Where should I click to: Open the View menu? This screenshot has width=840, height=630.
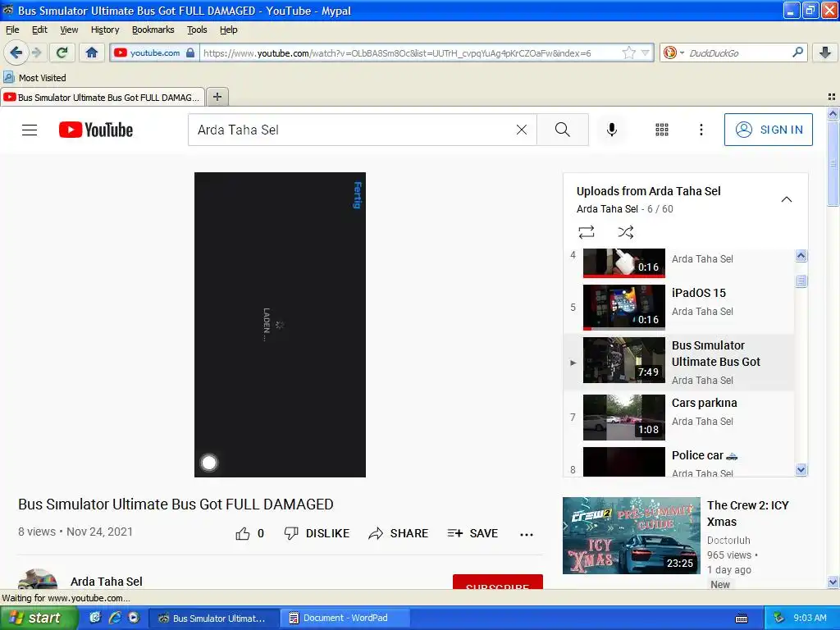(x=69, y=30)
